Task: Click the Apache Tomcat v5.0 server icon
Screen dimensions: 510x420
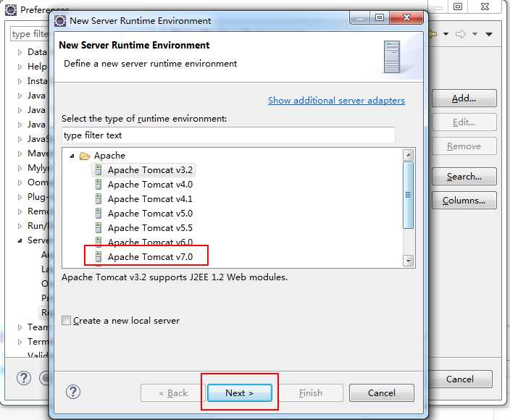Action: (99, 213)
